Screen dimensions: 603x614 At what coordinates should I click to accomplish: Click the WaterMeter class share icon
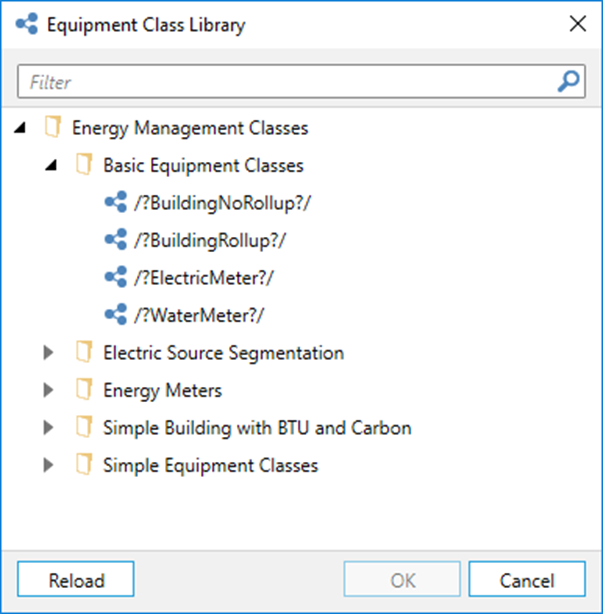coord(116,314)
